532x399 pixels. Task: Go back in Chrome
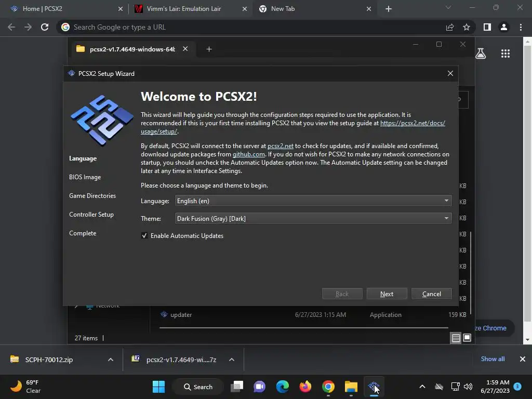[11, 27]
